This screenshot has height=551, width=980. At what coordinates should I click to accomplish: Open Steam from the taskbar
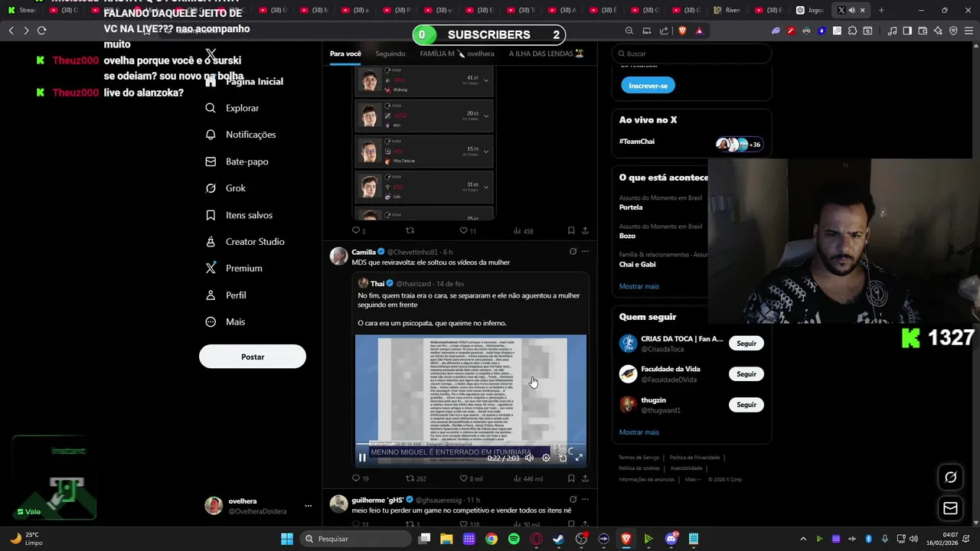559,539
